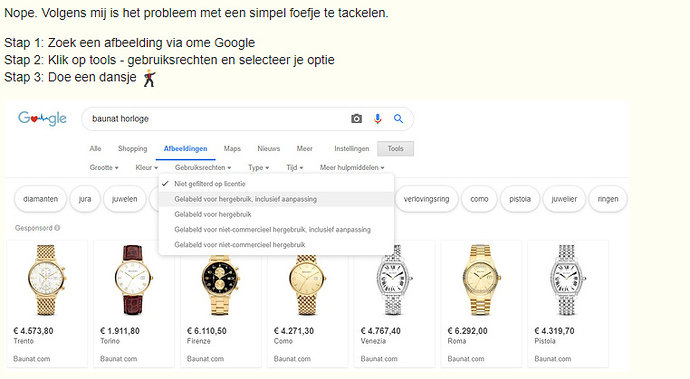The width and height of the screenshot is (690, 379).
Task: Click the blue magnifier search icon
Action: [398, 119]
